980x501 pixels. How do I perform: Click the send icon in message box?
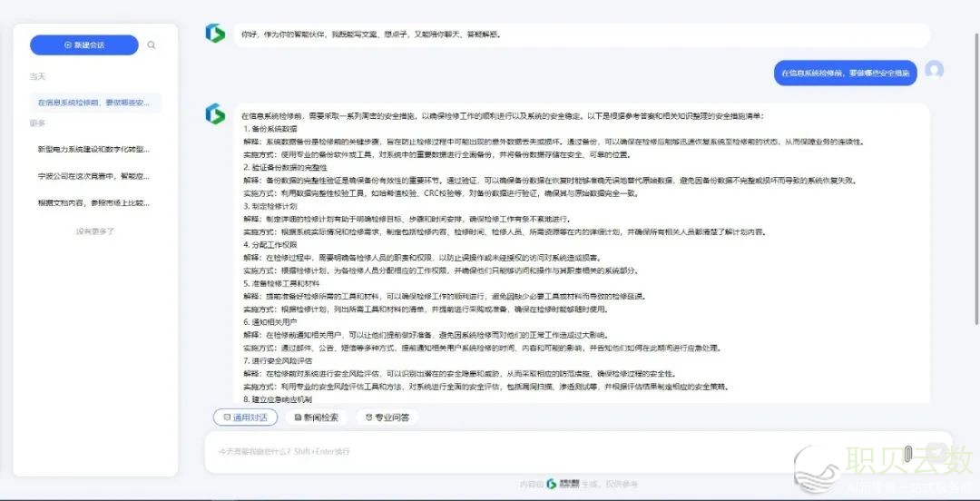[x=934, y=451]
